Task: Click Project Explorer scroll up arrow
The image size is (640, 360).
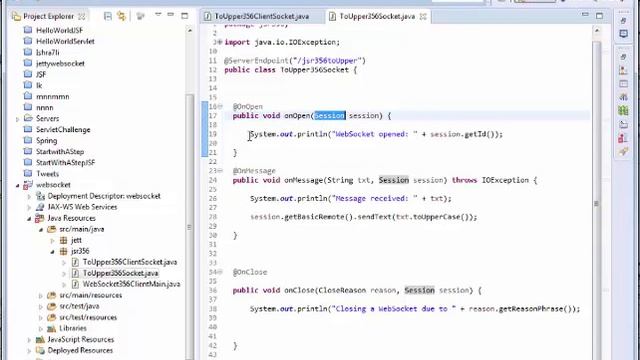Action: (190, 31)
